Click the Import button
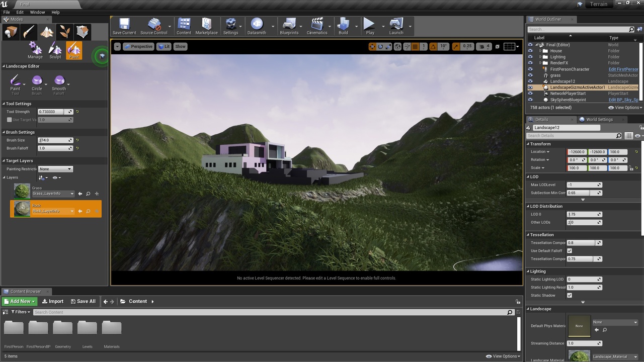 pos(52,301)
